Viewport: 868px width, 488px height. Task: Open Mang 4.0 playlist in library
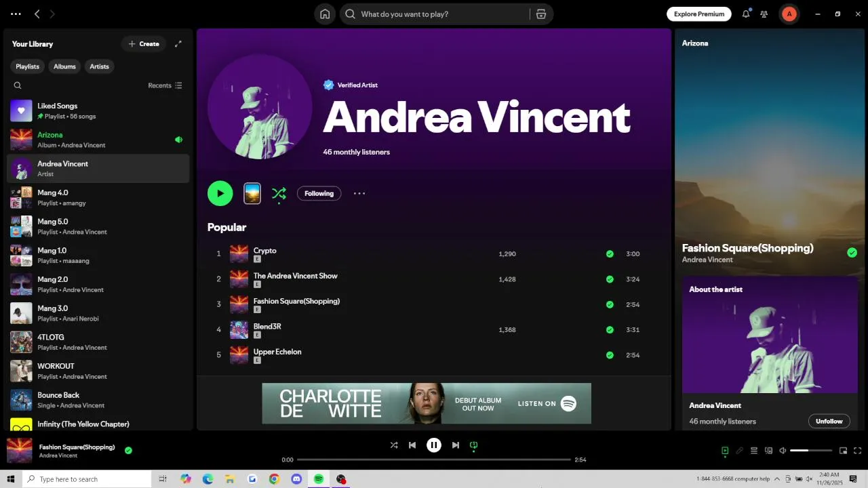point(98,197)
